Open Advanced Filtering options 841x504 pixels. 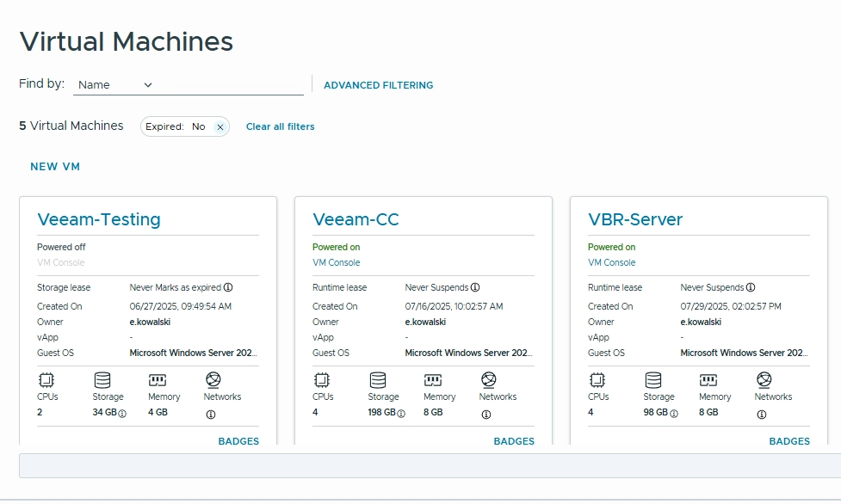[x=378, y=85]
